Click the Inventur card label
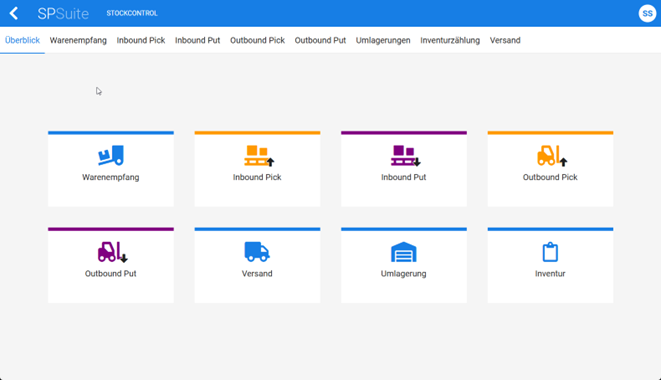Viewport: 661px width, 380px height. click(x=550, y=273)
